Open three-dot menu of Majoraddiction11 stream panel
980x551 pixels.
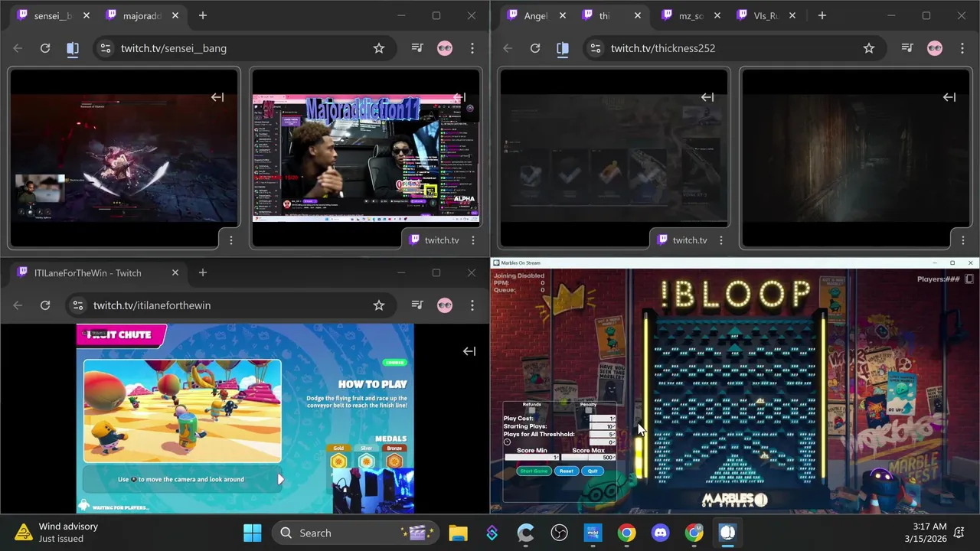pos(473,240)
